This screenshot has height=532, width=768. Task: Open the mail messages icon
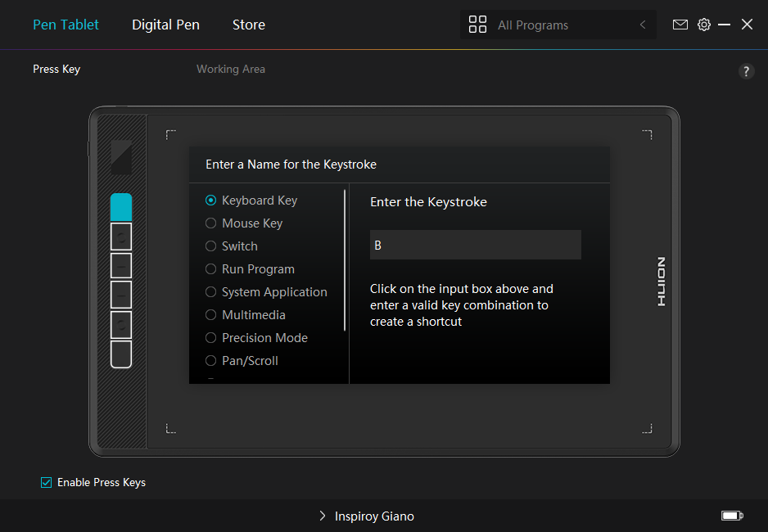680,25
